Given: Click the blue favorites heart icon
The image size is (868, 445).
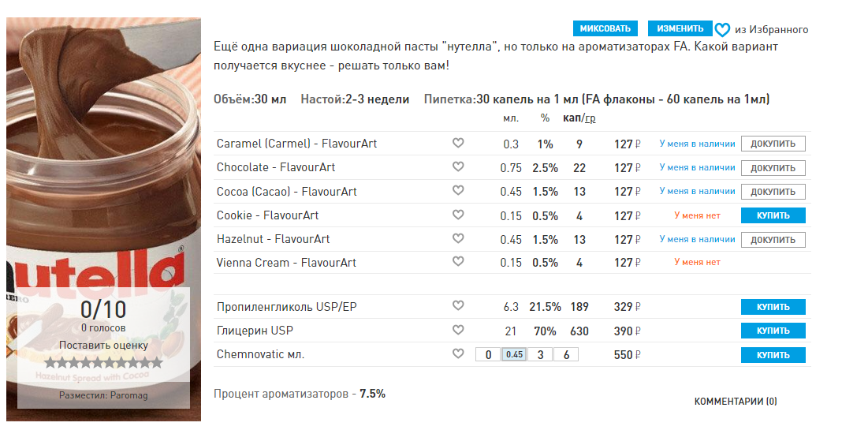Looking at the screenshot, I should coord(722,30).
